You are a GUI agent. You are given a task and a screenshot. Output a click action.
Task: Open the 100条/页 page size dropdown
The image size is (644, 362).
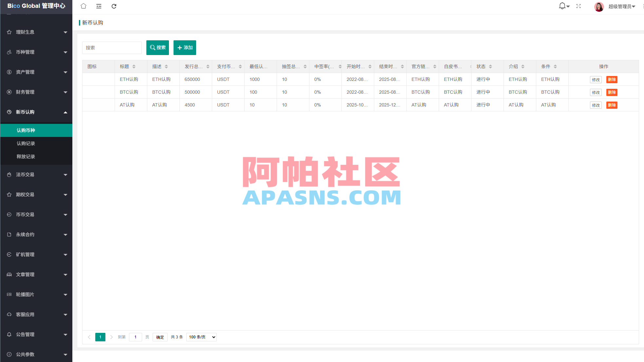pos(201,337)
